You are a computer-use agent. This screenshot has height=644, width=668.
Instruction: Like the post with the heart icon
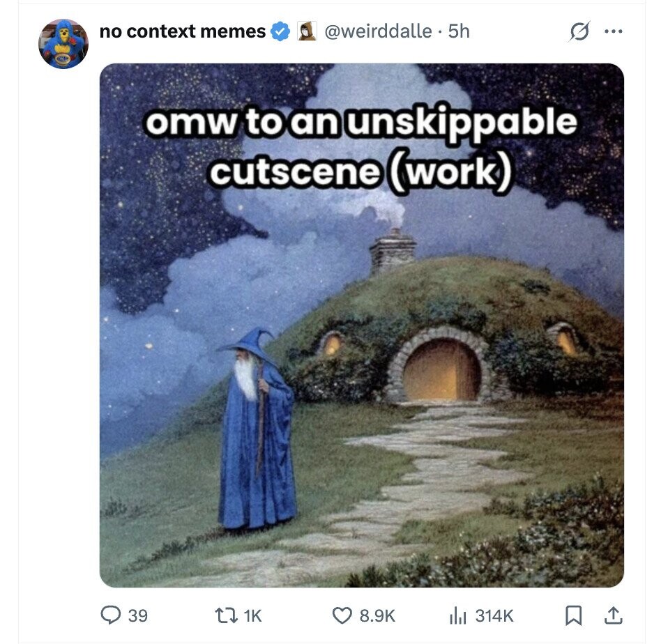[x=342, y=616]
